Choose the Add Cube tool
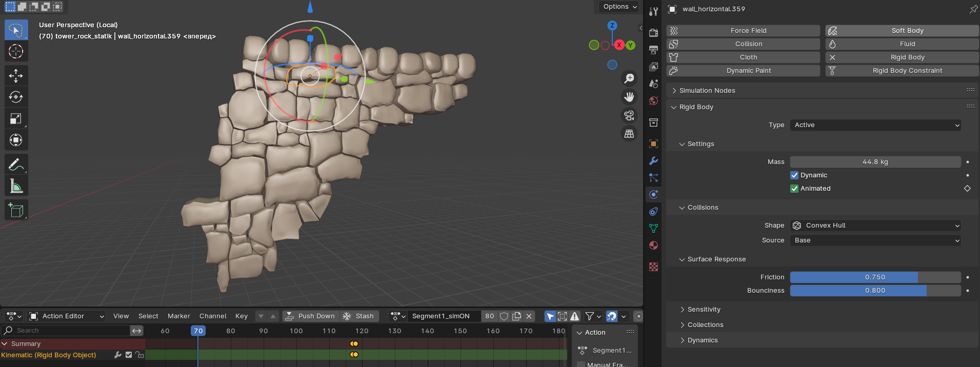980x367 pixels. (x=16, y=210)
